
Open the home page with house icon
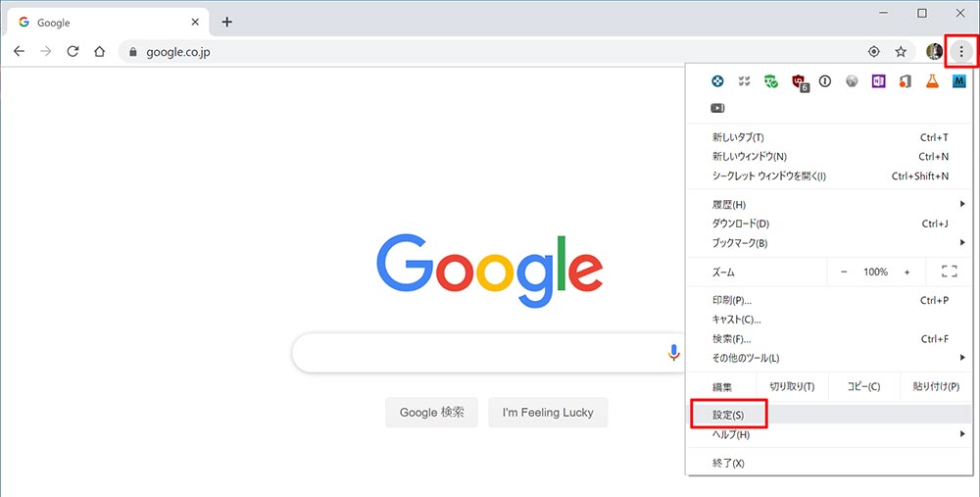[x=99, y=52]
